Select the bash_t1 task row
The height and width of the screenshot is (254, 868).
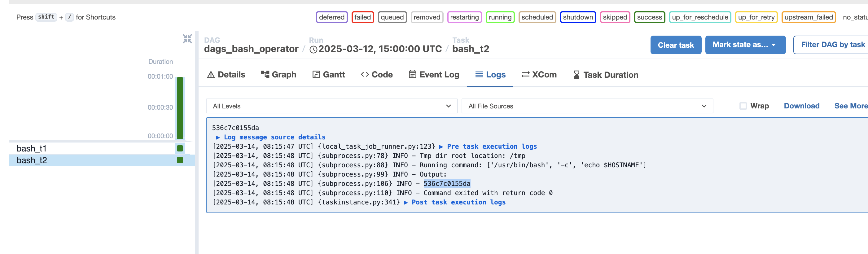point(101,149)
